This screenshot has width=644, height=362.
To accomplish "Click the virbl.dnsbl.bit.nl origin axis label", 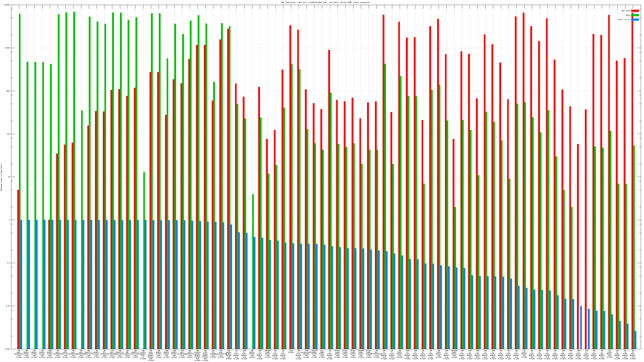I will (x=143, y=355).
